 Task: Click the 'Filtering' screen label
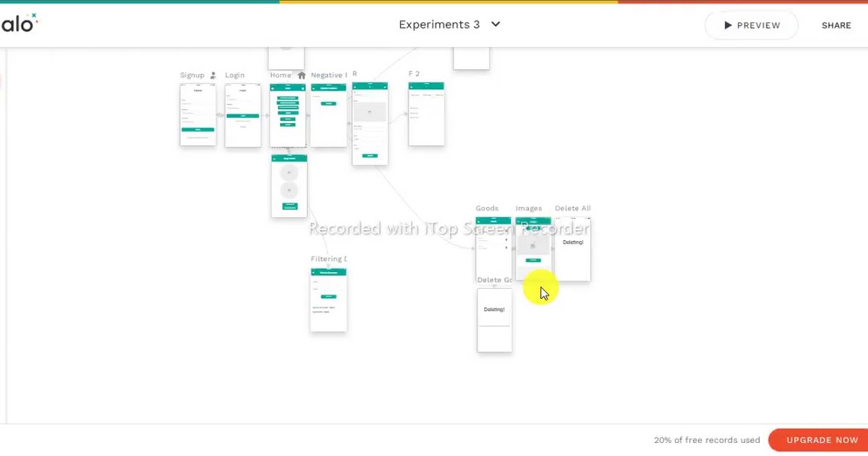click(x=329, y=259)
